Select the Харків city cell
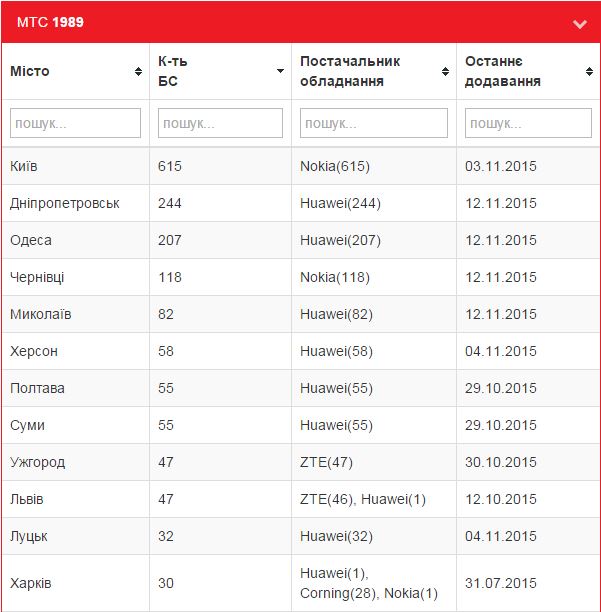 (x=76, y=583)
